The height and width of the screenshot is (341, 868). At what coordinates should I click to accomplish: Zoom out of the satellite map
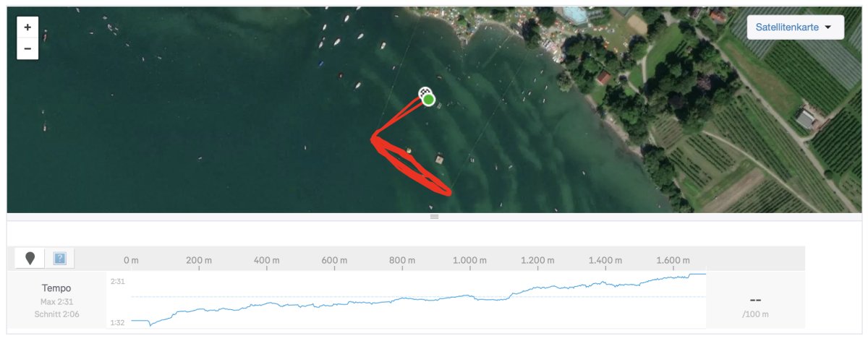pyautogui.click(x=27, y=49)
